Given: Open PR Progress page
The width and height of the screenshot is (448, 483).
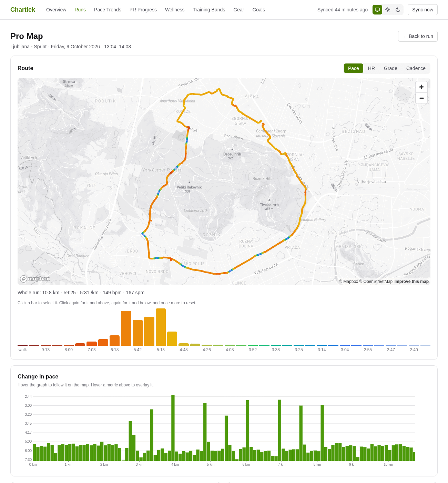Looking at the screenshot, I should tap(143, 10).
